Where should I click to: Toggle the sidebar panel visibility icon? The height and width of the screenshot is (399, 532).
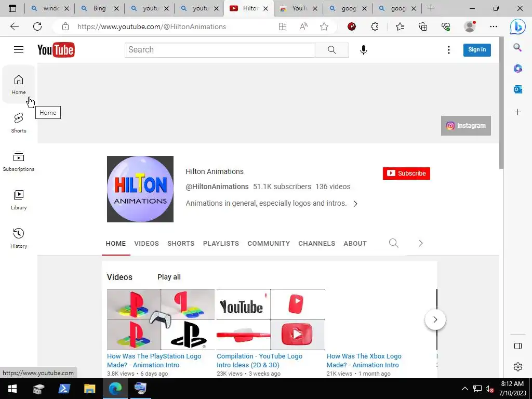tap(518, 346)
